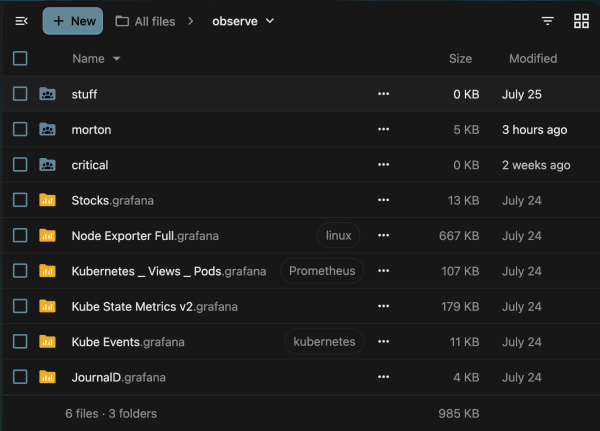Open actions menu for Kubernetes Views Pods
The width and height of the screenshot is (600, 431).
pyautogui.click(x=383, y=271)
